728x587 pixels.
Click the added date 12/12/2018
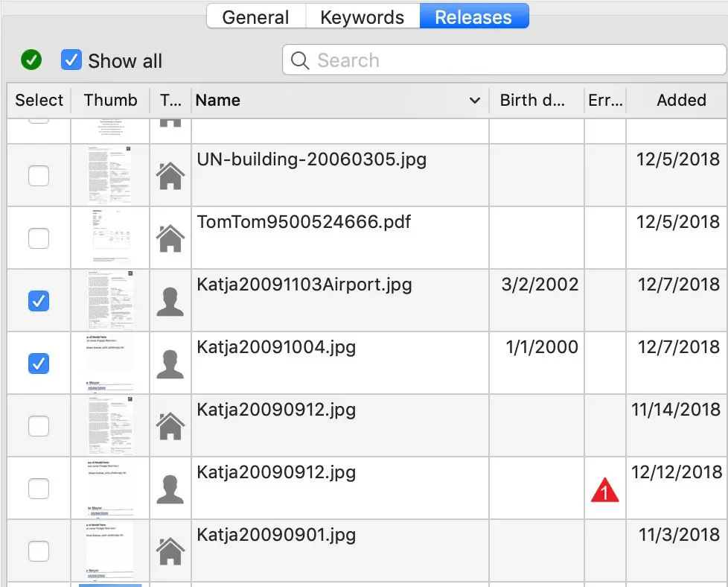pos(677,472)
